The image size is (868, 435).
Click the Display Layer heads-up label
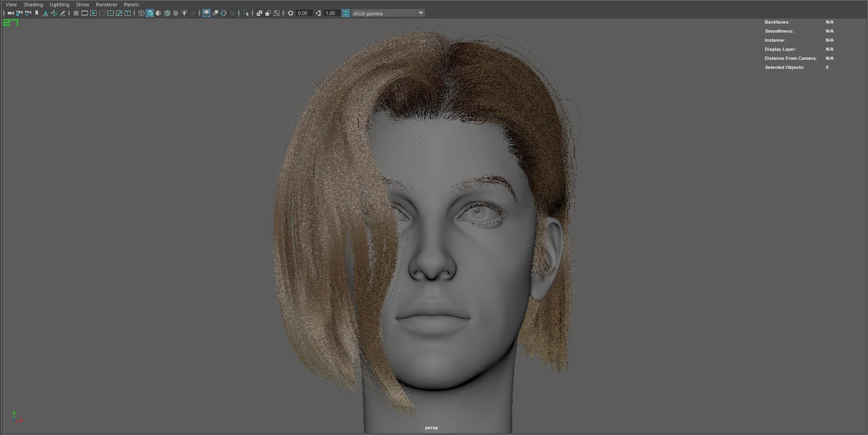(x=780, y=49)
